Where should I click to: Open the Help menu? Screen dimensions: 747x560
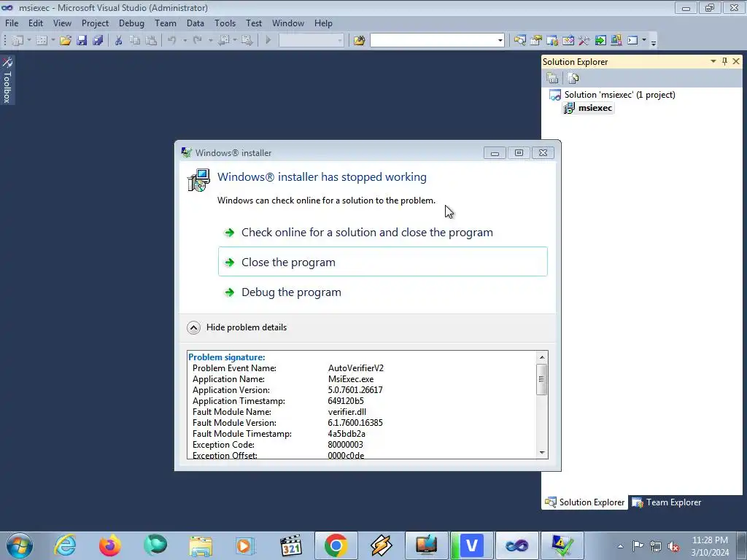click(x=323, y=23)
